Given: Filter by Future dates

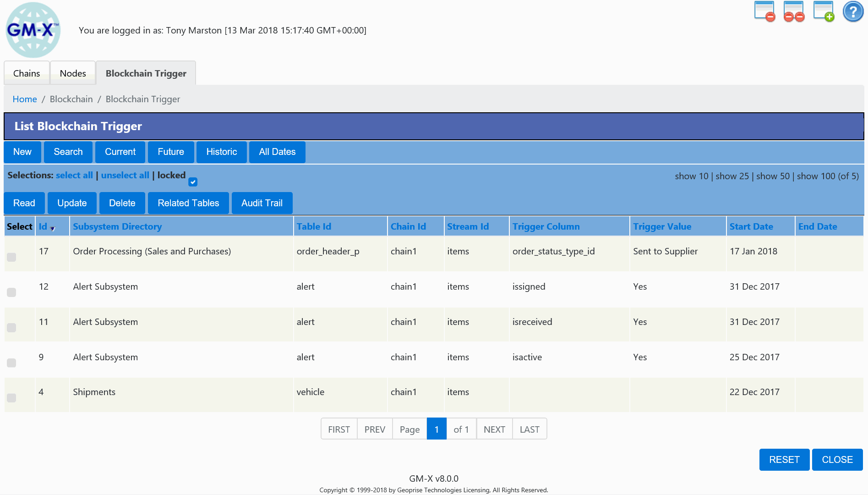Looking at the screenshot, I should [x=171, y=152].
